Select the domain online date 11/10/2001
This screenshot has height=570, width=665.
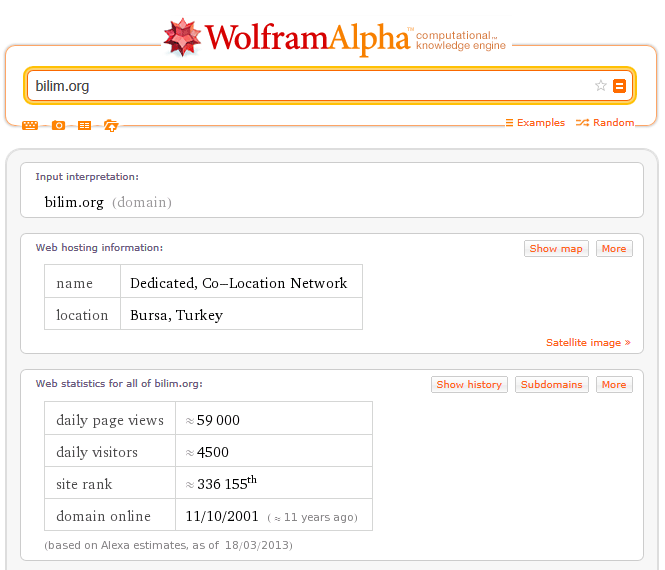point(222,516)
